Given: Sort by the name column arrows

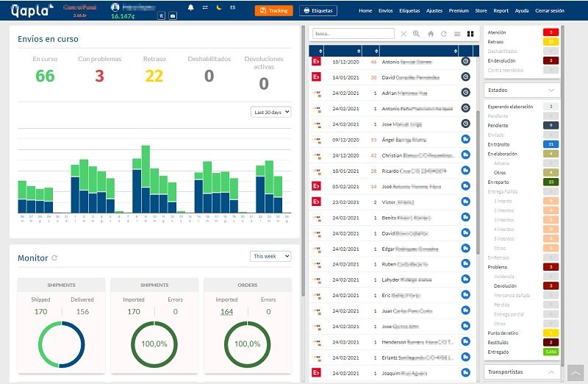Looking at the screenshot, I should click(x=455, y=51).
